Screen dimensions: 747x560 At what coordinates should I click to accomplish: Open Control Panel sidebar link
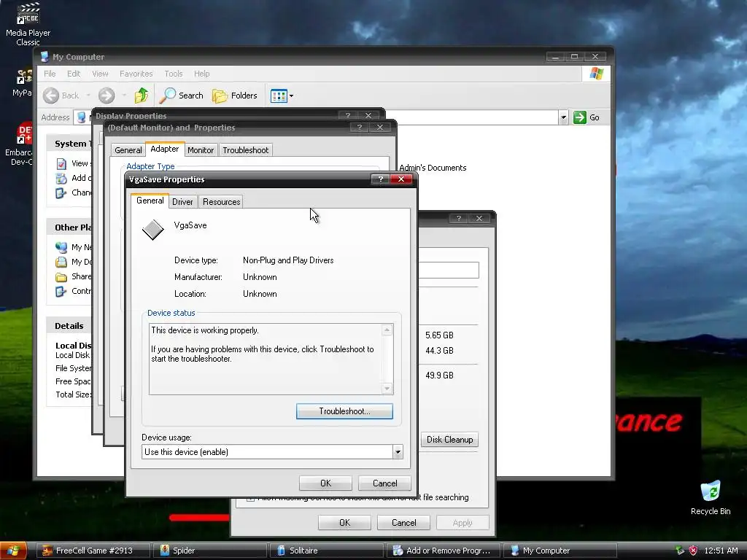(x=73, y=292)
